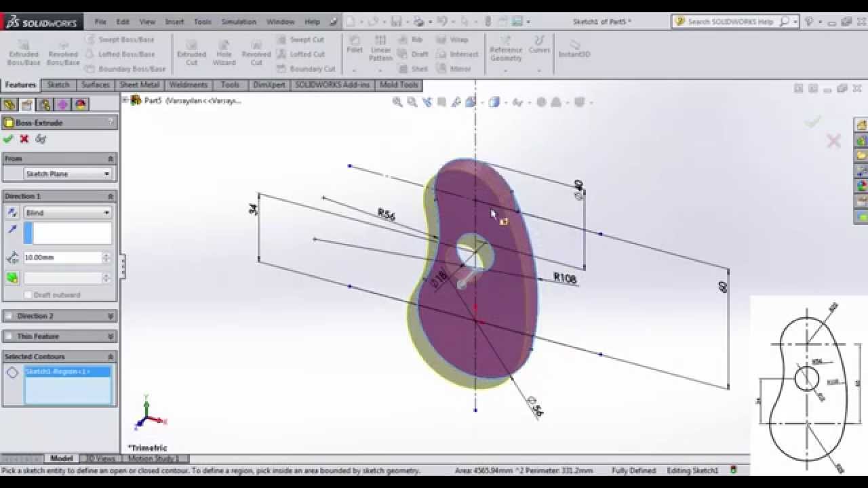Accept the Boss-Extrude with green checkmark
Viewport: 868px width, 488px height.
click(x=8, y=139)
